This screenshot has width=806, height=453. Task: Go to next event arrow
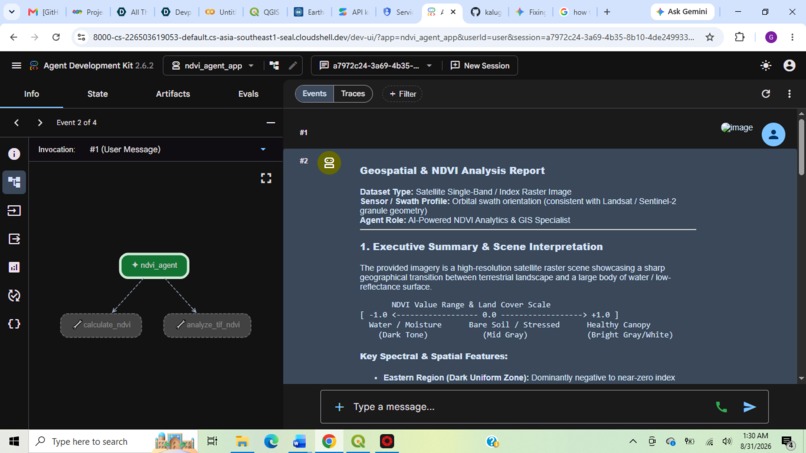(x=40, y=122)
